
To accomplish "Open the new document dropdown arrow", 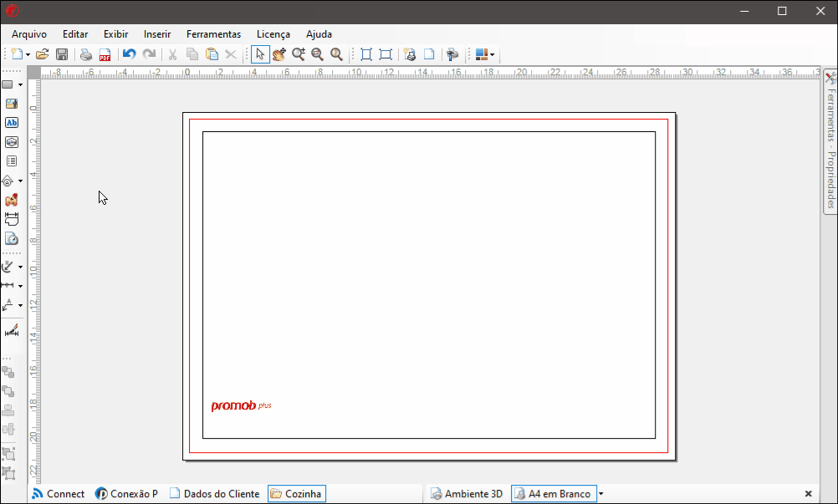I will pyautogui.click(x=28, y=54).
